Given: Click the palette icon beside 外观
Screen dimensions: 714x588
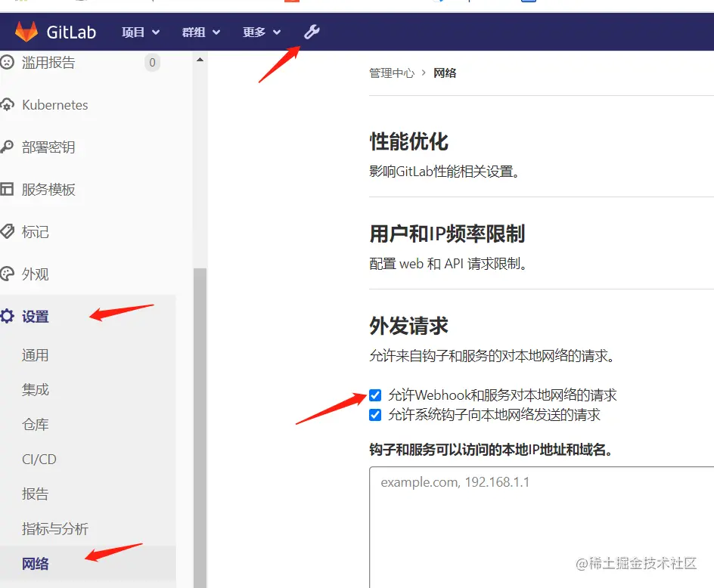Looking at the screenshot, I should pos(7,274).
